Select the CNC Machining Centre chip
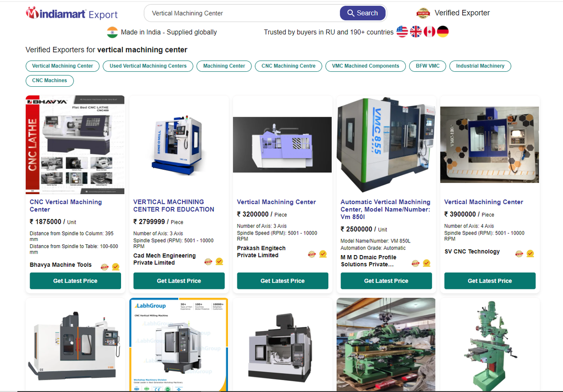This screenshot has height=392, width=563. click(289, 66)
